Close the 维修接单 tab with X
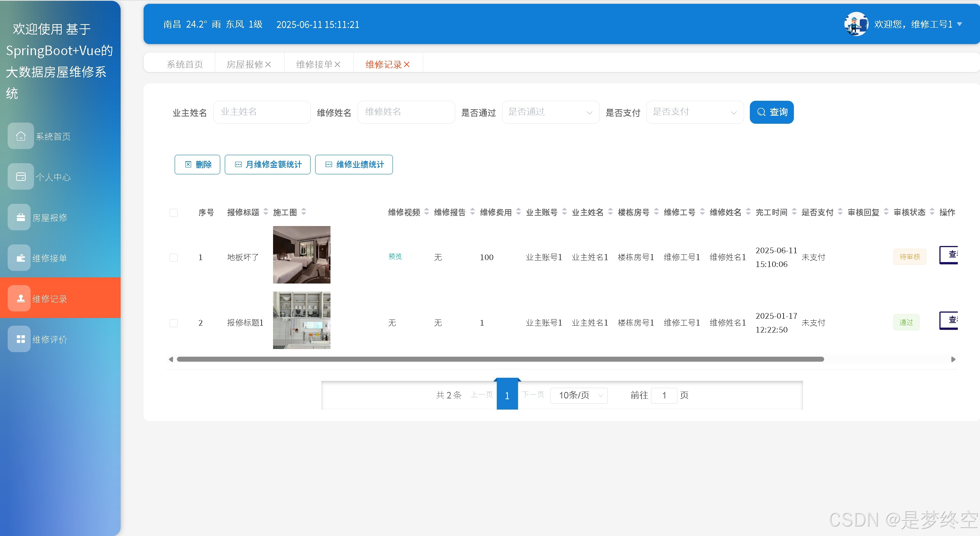This screenshot has width=980, height=536. coord(337,64)
